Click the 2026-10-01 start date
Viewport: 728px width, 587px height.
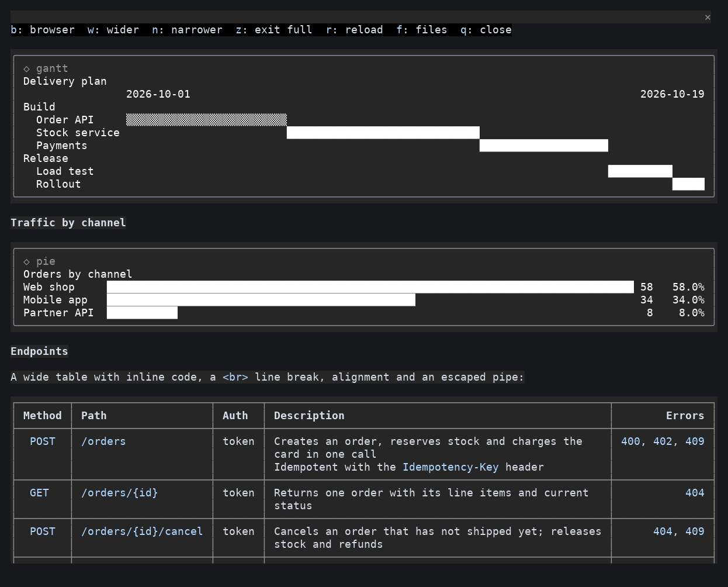[158, 94]
